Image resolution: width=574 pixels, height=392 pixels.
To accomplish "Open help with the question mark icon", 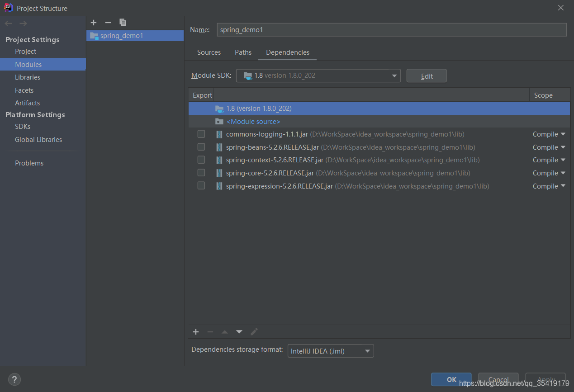I will tap(14, 379).
